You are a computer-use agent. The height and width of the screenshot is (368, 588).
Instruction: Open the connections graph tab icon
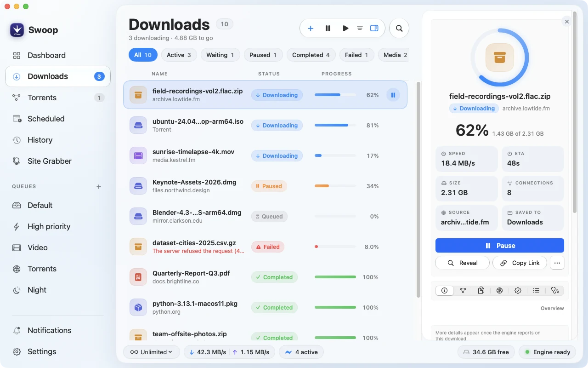(463, 291)
